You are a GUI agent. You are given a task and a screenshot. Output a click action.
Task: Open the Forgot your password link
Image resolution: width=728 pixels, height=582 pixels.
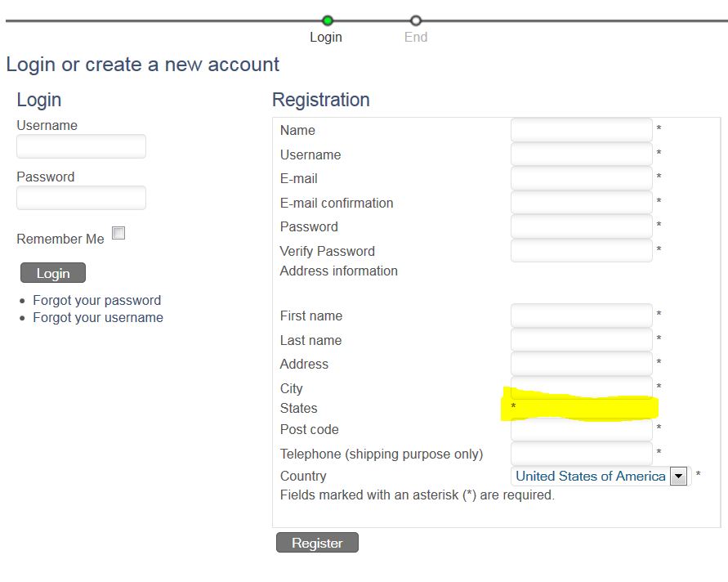tap(96, 300)
